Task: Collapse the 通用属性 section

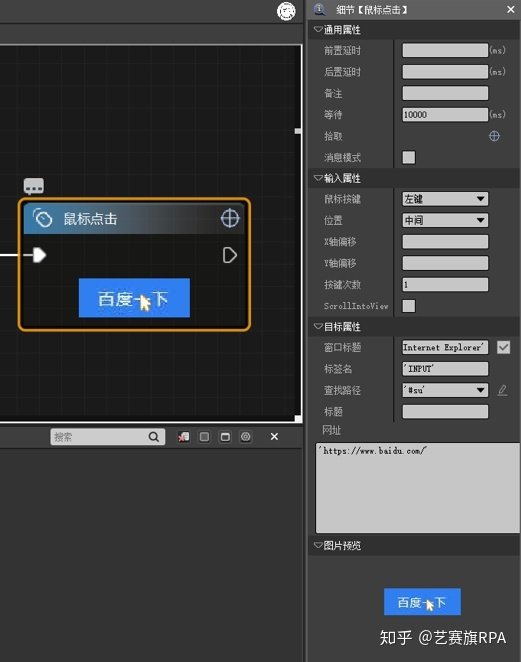Action: tap(318, 30)
